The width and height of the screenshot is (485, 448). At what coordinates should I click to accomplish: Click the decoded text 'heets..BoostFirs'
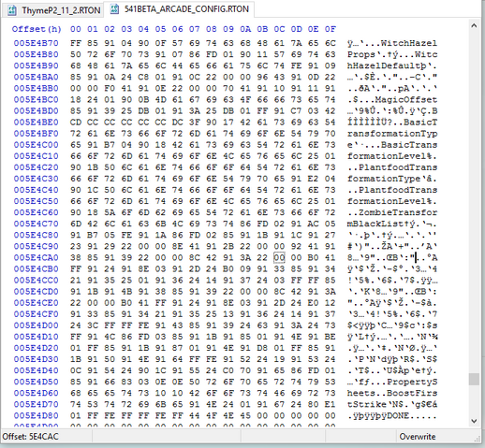click(x=392, y=393)
